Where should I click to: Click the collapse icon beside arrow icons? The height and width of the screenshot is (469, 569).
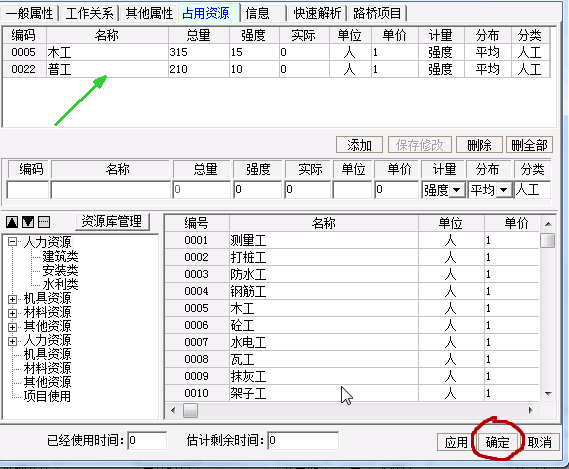tap(44, 222)
